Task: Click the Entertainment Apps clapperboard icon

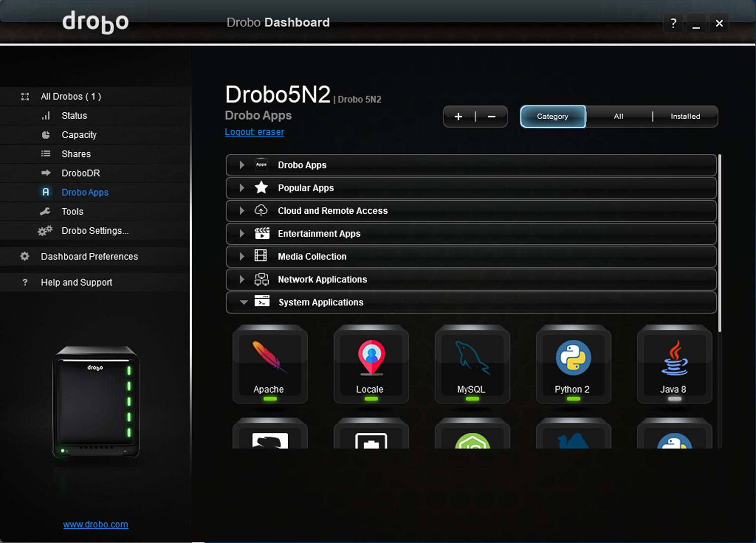Action: tap(262, 233)
